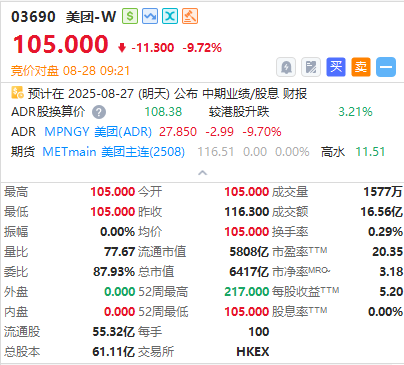Click the ADR conversion value 108.38
The width and height of the screenshot is (404, 365).
click(163, 112)
